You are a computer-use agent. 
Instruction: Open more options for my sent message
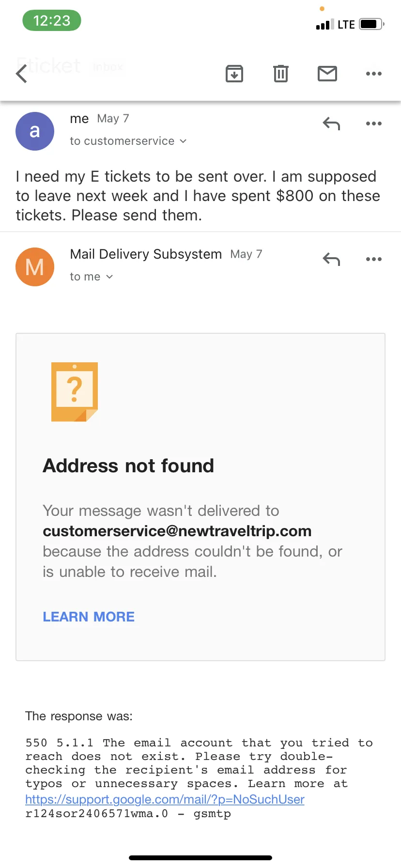(x=374, y=124)
